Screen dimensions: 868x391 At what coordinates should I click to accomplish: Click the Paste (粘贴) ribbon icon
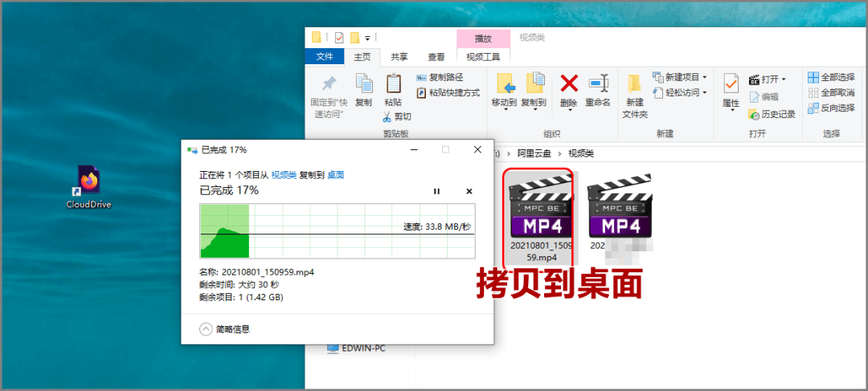click(393, 84)
